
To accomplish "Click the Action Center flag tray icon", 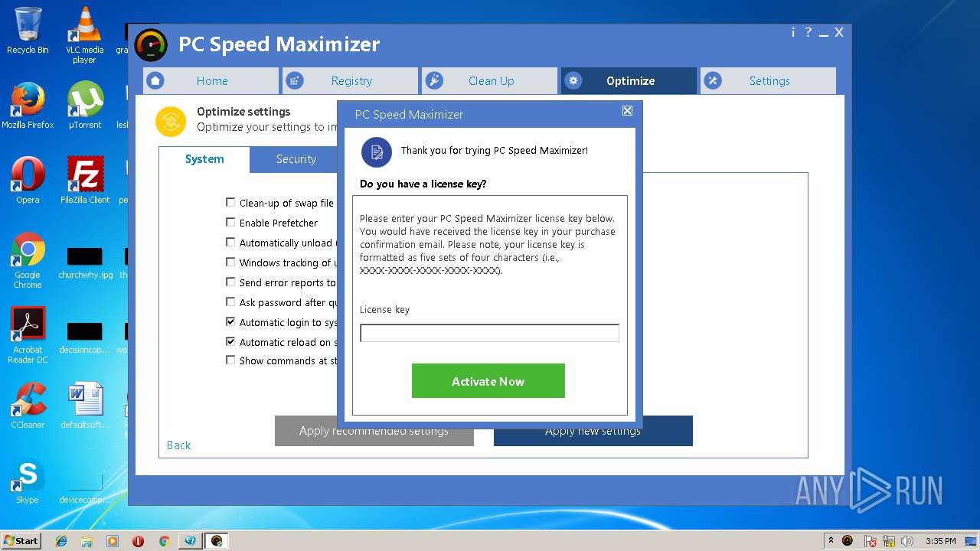I will pyautogui.click(x=871, y=541).
